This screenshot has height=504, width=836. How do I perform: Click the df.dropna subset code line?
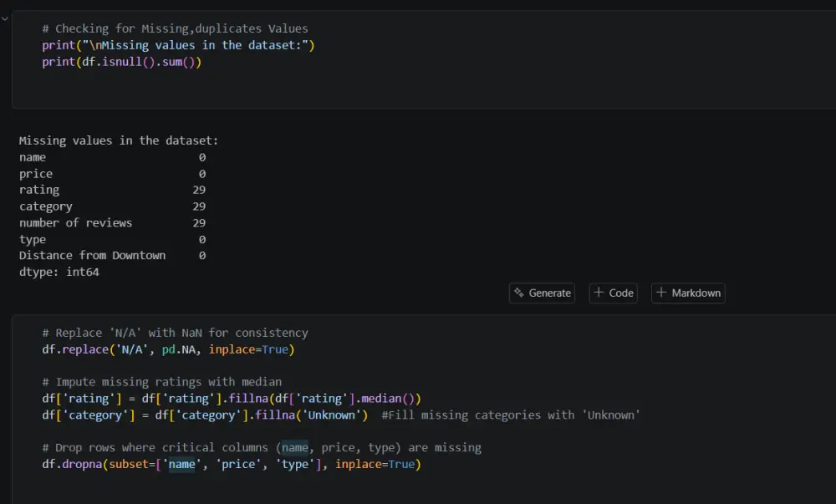[231, 464]
